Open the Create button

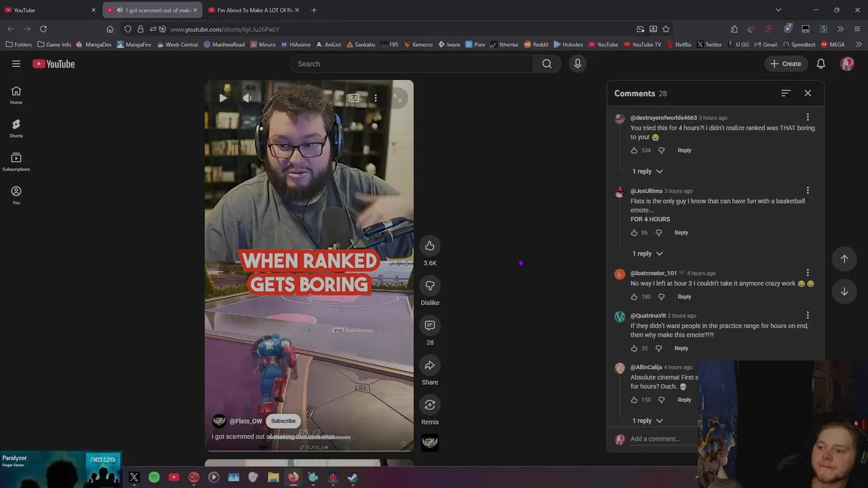pos(785,64)
